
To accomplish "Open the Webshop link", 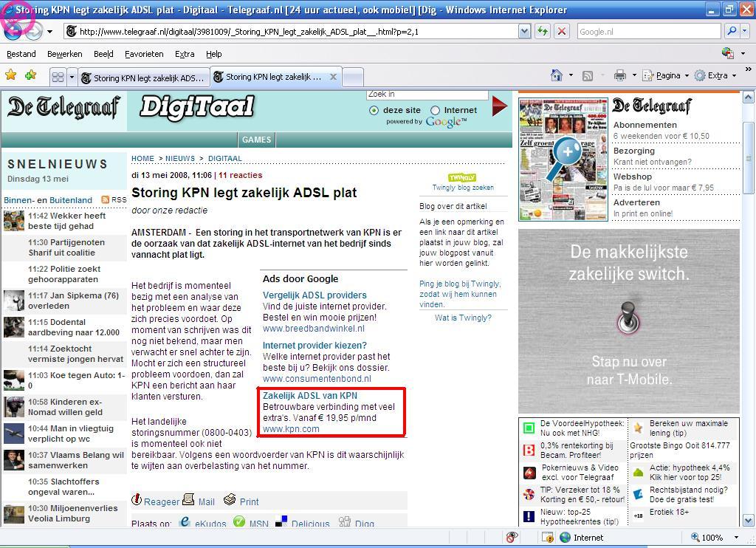I will (632, 177).
